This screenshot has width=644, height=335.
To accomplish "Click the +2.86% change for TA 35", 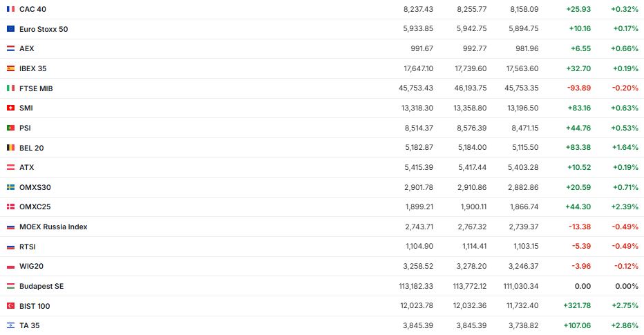I will click(x=625, y=325).
